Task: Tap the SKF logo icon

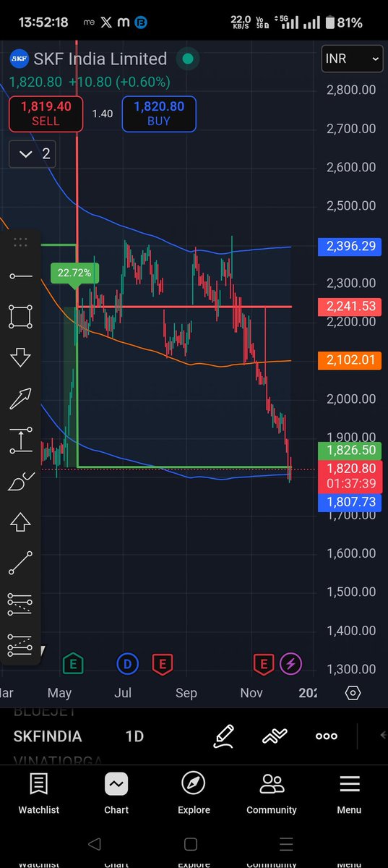Action: [19, 59]
